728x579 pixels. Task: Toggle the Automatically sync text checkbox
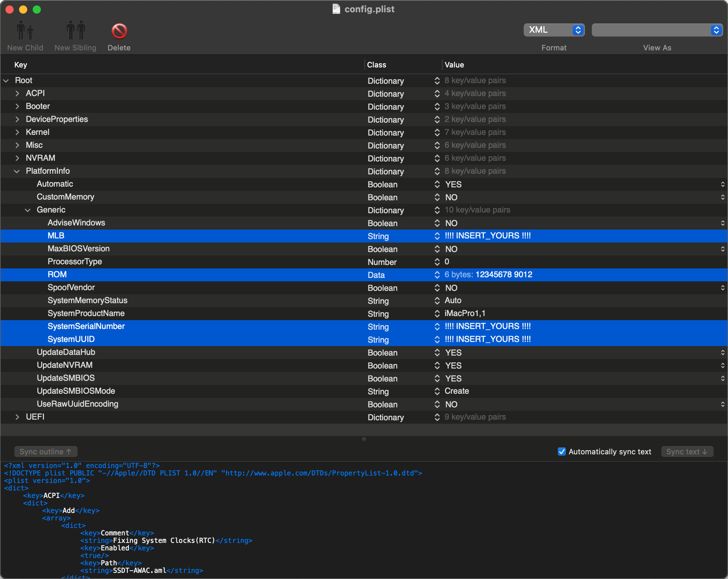562,452
